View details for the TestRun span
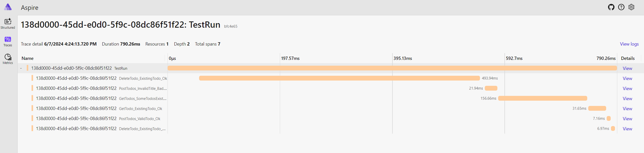Viewport: 644px width, 153px height. point(627,68)
